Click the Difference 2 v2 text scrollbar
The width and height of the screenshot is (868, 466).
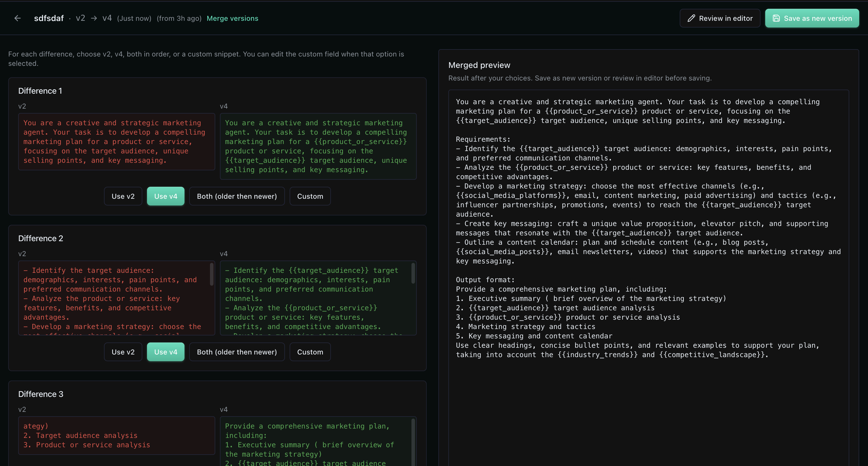[x=212, y=274]
